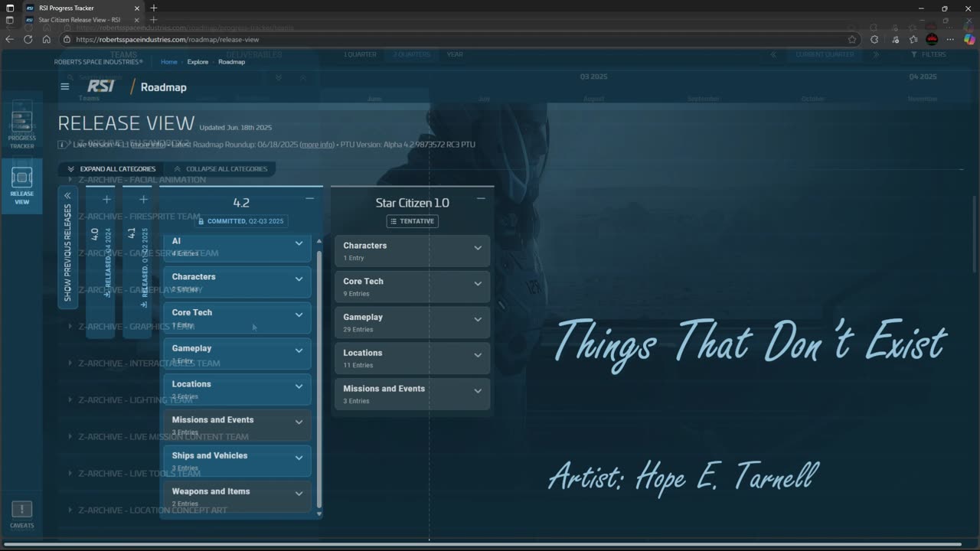The image size is (980, 551).
Task: Expand Locations with 11 Entries
Action: 412,358
